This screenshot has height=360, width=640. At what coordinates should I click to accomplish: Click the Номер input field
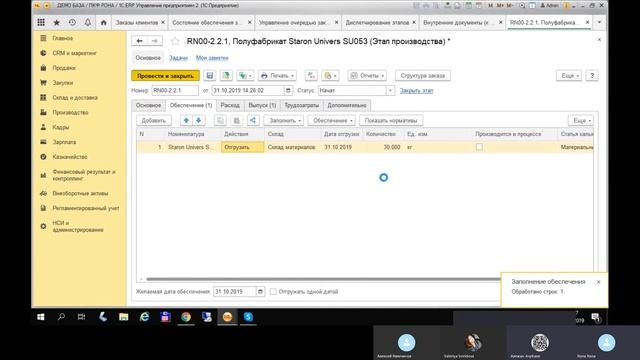(x=175, y=90)
